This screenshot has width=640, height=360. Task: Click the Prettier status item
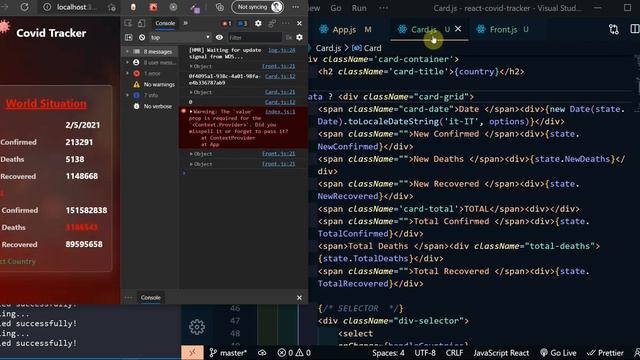[605, 353]
